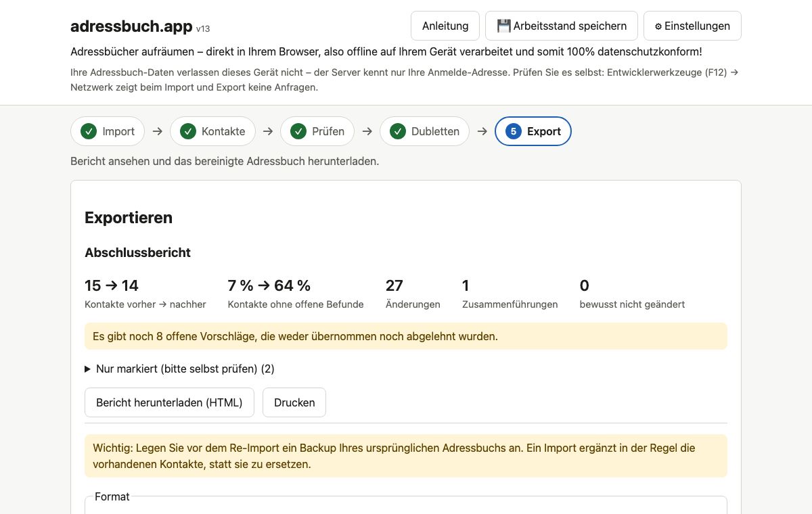Viewport: 812px width, 514px height.
Task: Expand 'Nur markiert (bitte selbst prüfen)' section
Action: pos(179,369)
